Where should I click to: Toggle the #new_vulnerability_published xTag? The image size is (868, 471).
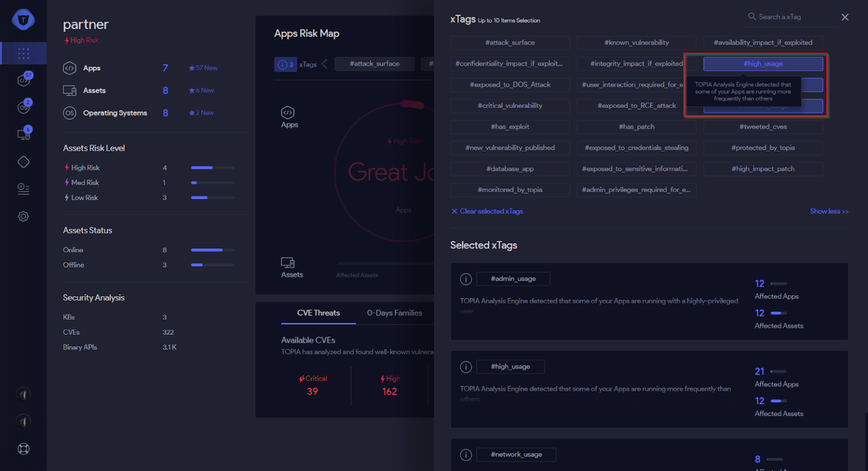510,148
